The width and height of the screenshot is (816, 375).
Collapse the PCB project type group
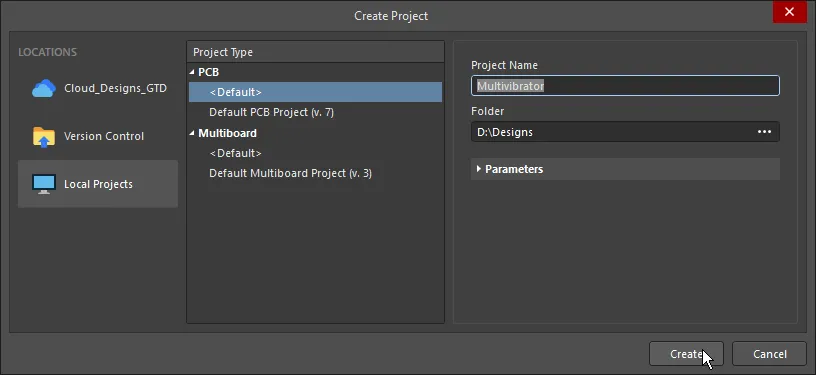(x=192, y=72)
